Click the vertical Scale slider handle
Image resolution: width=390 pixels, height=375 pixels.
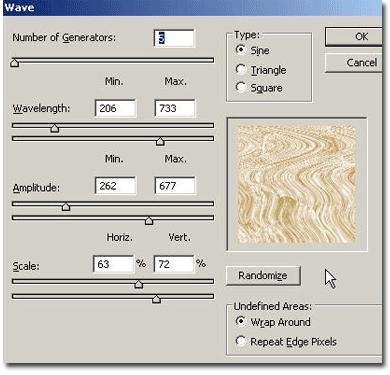click(x=156, y=299)
